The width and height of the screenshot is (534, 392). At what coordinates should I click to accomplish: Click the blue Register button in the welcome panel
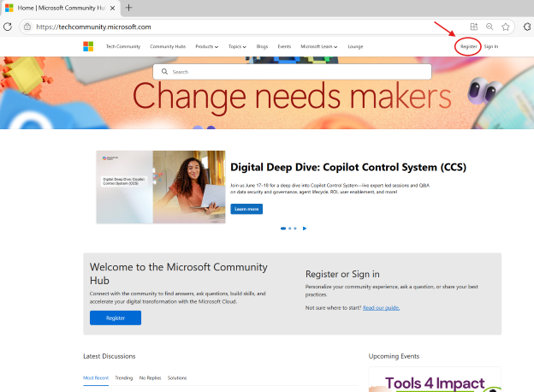[x=116, y=318]
